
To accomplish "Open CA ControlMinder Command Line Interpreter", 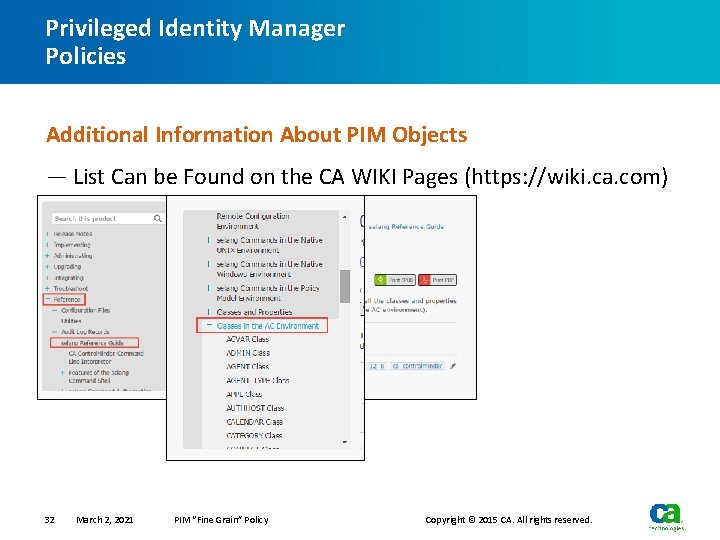I will click(106, 358).
